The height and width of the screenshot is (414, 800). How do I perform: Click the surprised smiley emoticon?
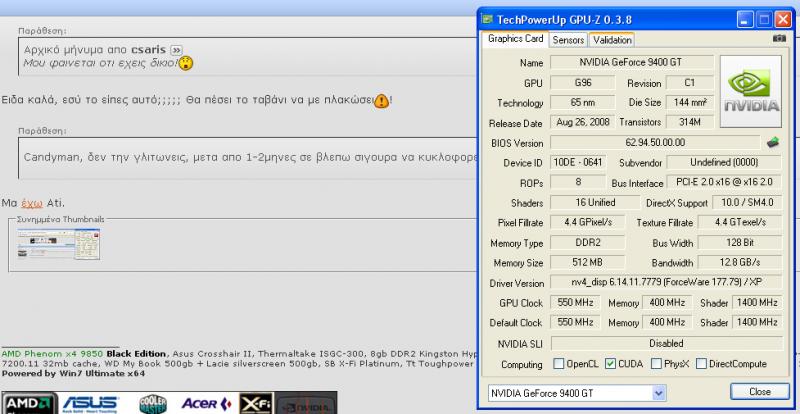click(x=186, y=63)
